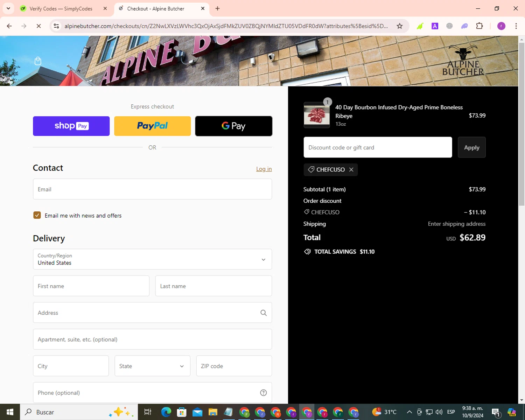Click the Apply discount button
525x420 pixels.
pyautogui.click(x=471, y=147)
